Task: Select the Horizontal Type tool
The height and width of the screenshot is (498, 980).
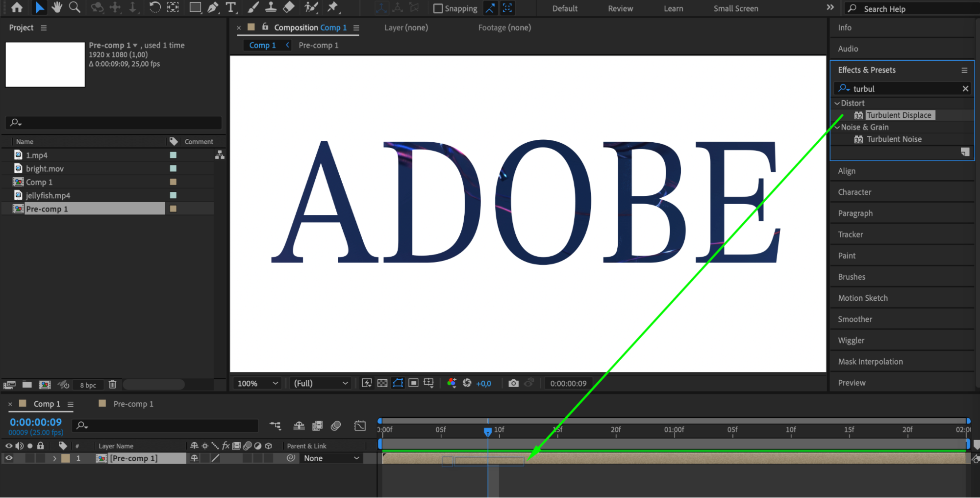Action: [230, 7]
